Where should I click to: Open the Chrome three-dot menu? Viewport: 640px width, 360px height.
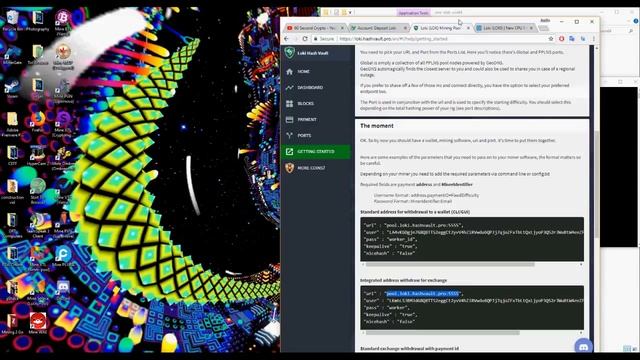(593, 39)
